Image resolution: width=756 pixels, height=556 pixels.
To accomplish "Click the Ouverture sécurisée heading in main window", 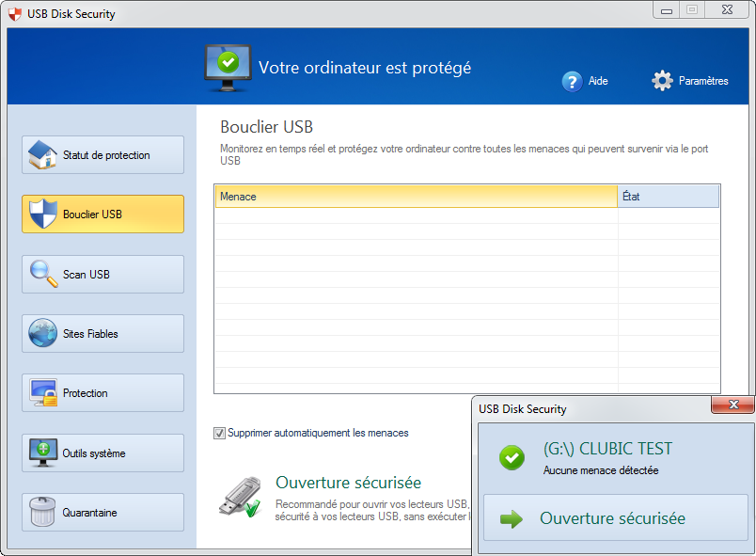I will 348,483.
